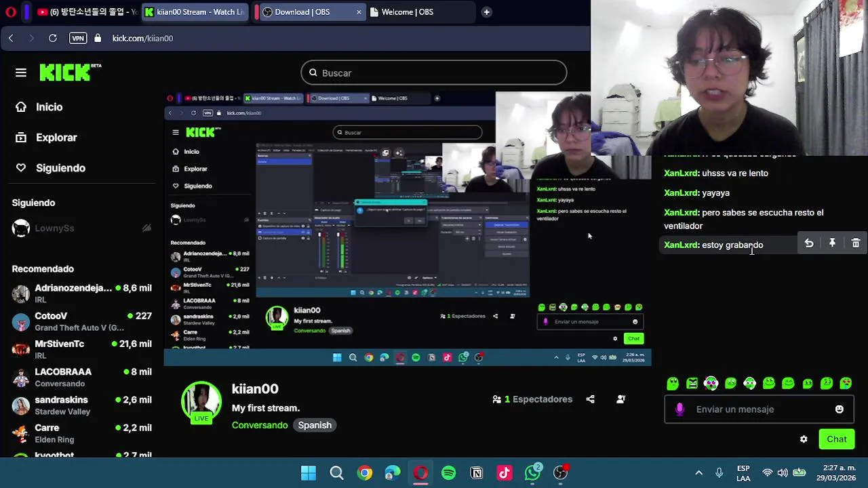This screenshot has height=488, width=868.
Task: Click the green Chat send button
Action: (x=837, y=439)
